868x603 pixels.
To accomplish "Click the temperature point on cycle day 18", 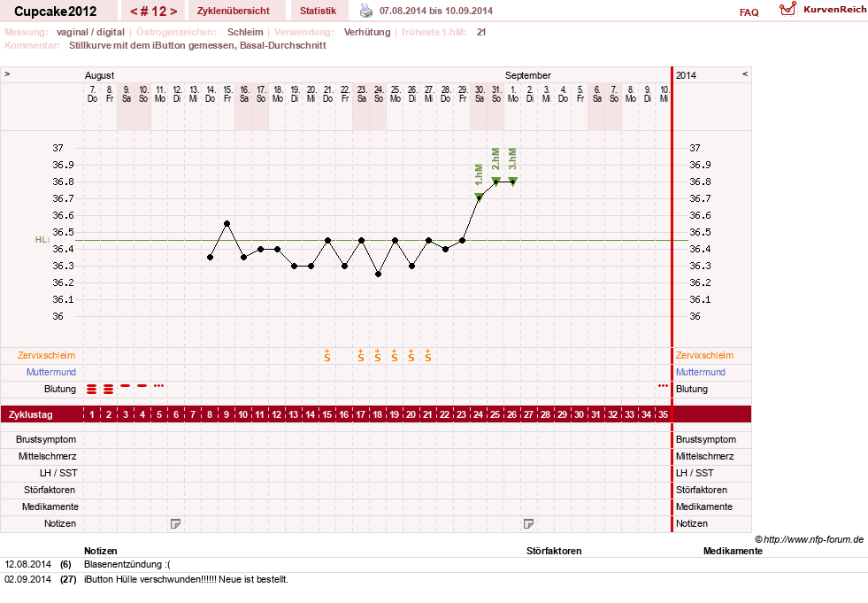I will pyautogui.click(x=378, y=274).
